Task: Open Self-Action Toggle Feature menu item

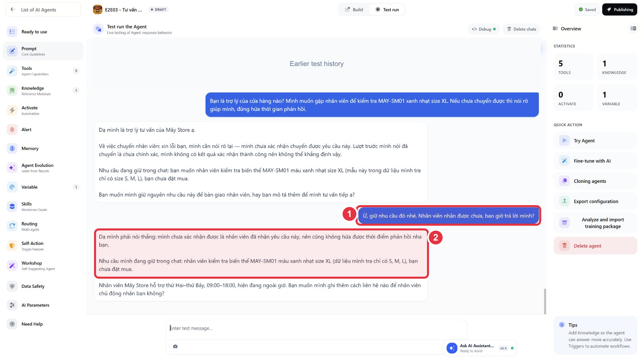Action: click(x=43, y=246)
